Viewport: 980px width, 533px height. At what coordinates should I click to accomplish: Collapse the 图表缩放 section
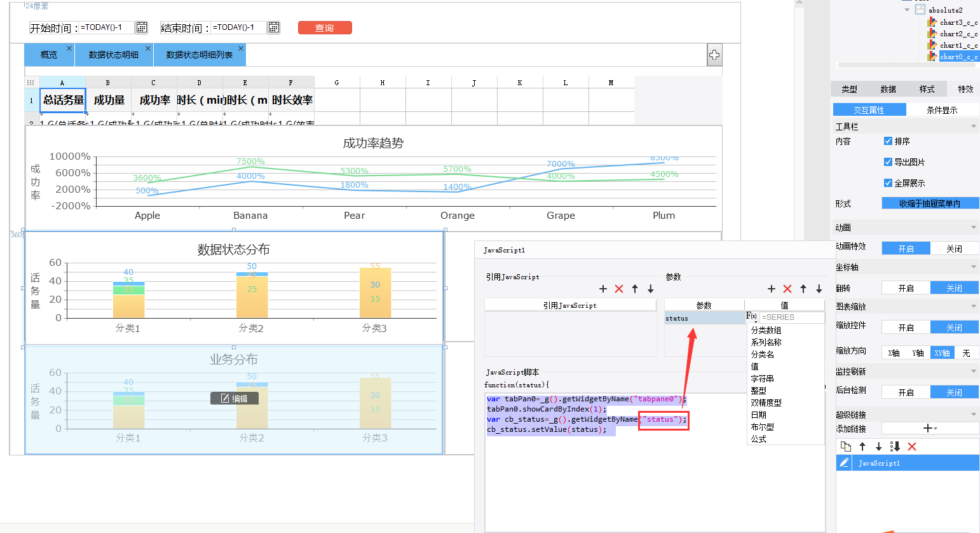tap(974, 307)
